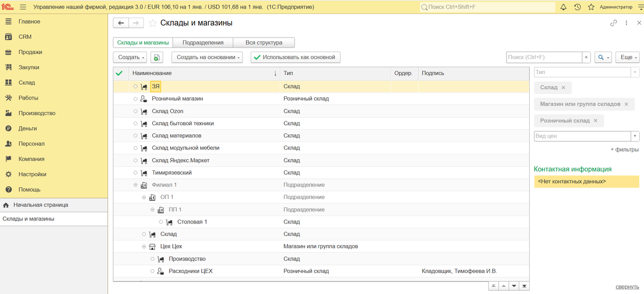Collapse the Филиал 1 node
644x294 pixels.
pyautogui.click(x=136, y=185)
